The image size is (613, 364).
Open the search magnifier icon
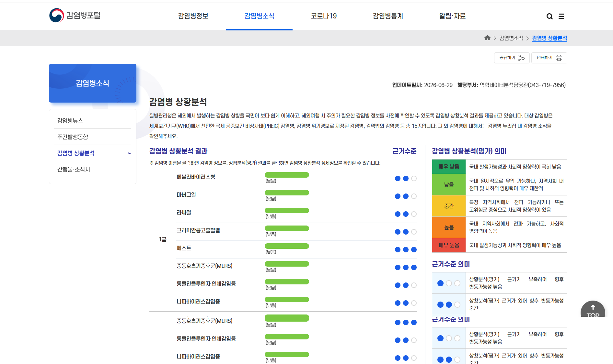click(549, 16)
